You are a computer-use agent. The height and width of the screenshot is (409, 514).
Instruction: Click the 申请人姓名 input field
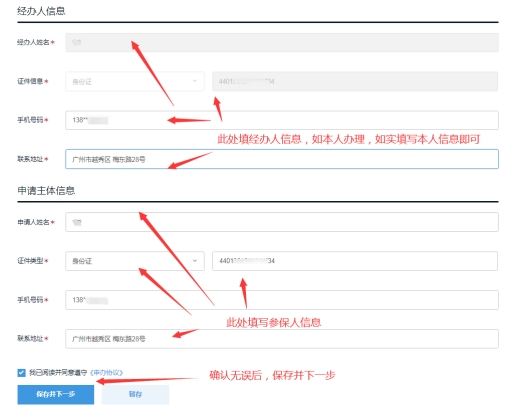(x=282, y=222)
